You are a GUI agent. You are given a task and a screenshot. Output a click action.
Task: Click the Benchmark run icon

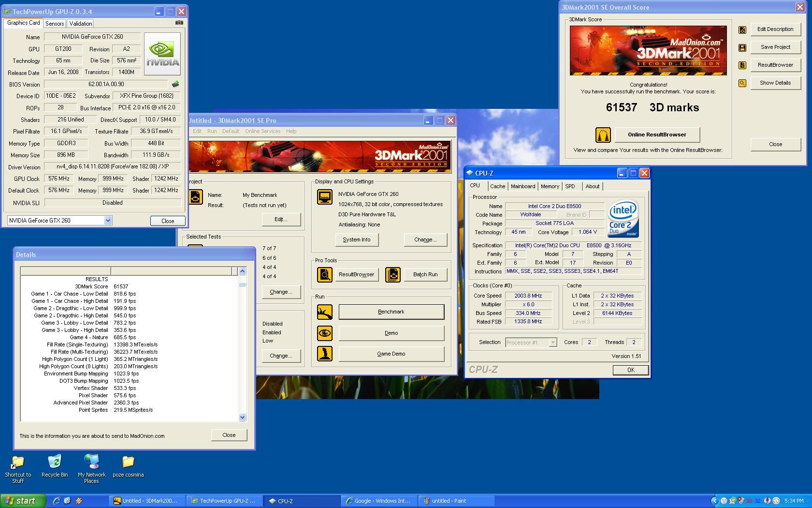point(324,312)
